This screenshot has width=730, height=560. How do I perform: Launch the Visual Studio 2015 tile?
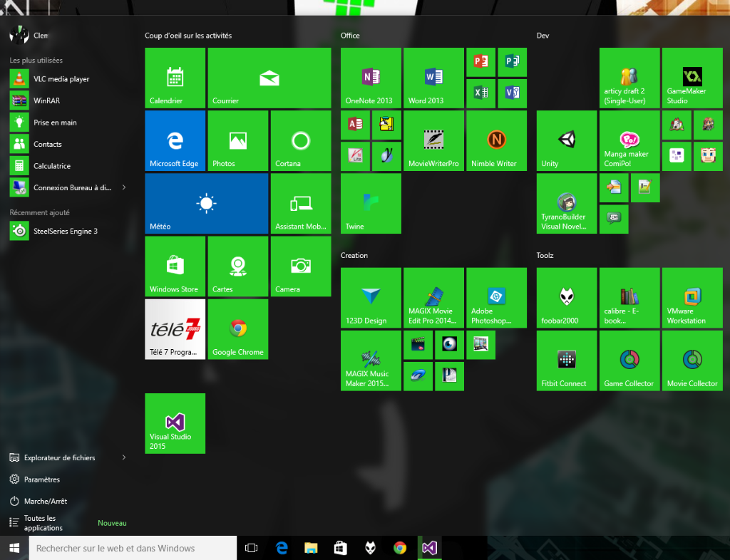[175, 423]
